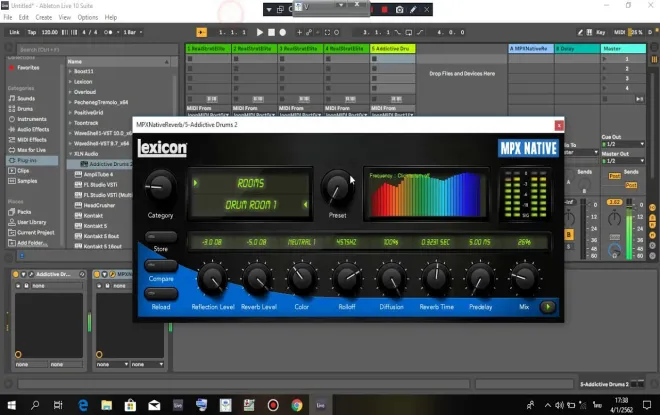Image resolution: width=660 pixels, height=415 pixels.
Task: Open the File menu
Action: point(8,17)
